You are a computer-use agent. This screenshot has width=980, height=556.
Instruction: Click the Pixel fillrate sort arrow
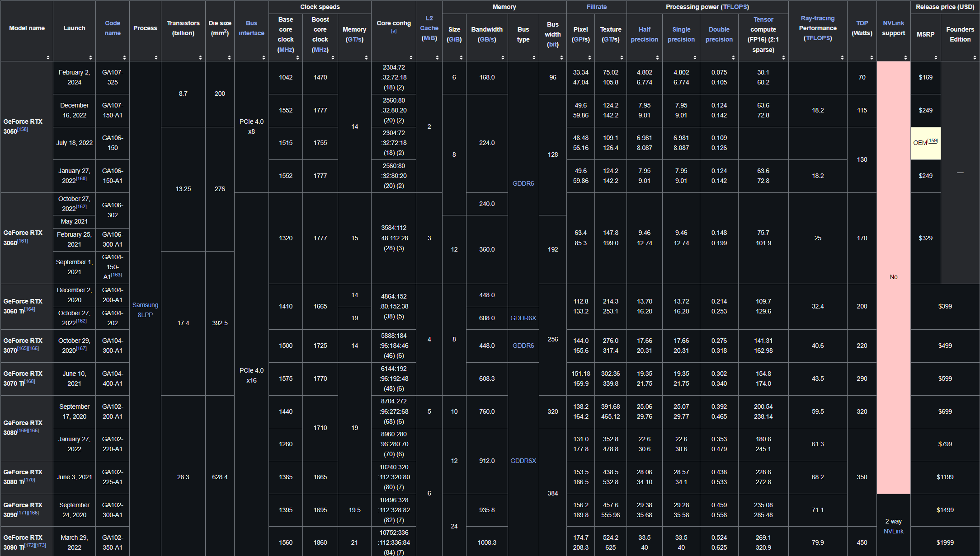[589, 58]
